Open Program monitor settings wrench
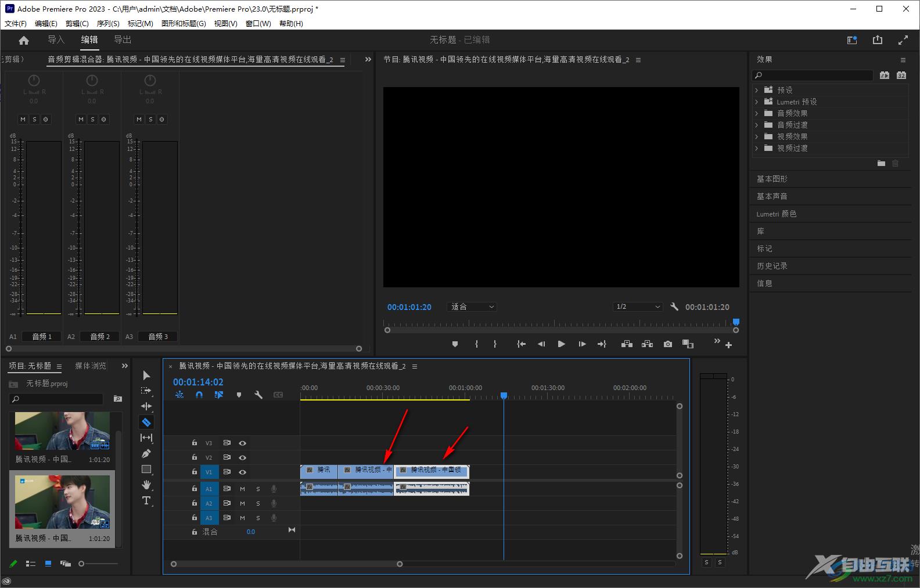 674,306
